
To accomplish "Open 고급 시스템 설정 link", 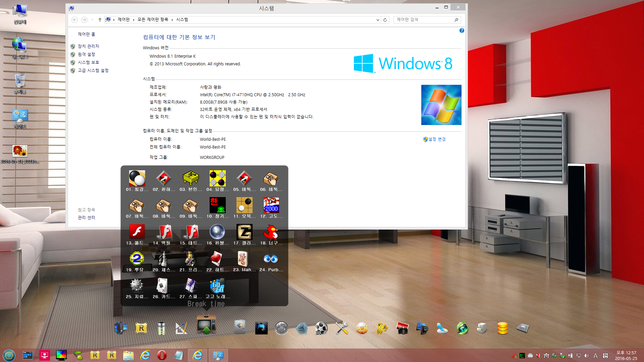I will tap(93, 70).
